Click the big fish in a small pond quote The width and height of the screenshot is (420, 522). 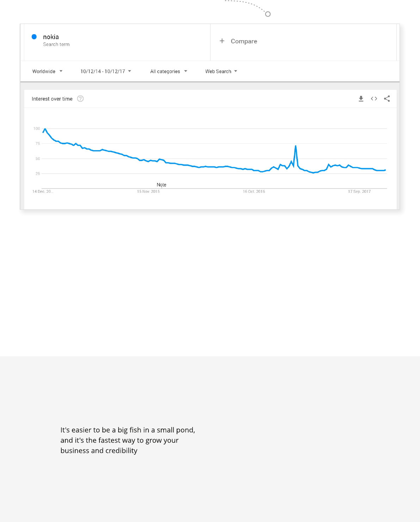pyautogui.click(x=128, y=440)
